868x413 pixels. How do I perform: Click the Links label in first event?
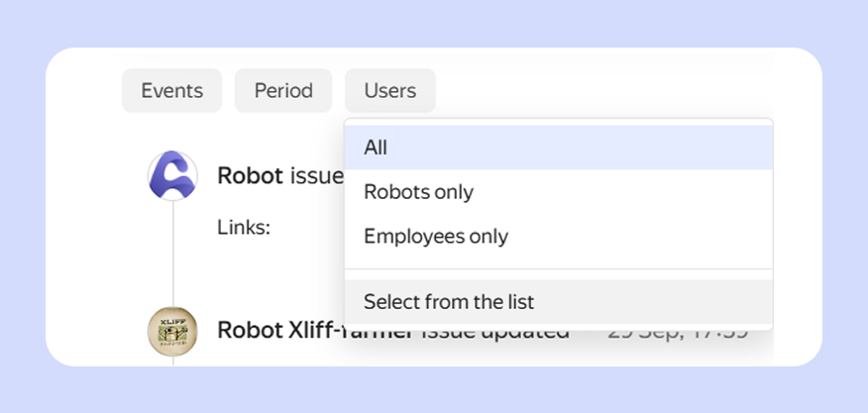243,228
